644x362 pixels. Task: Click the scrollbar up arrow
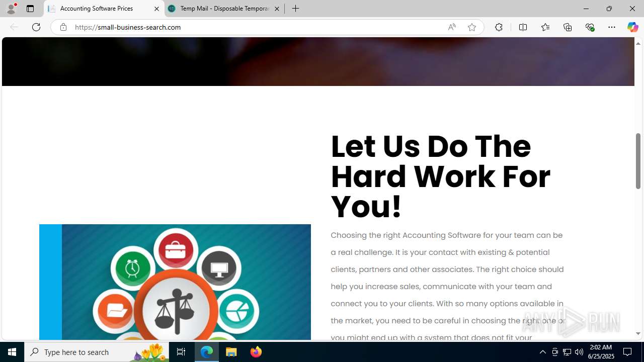click(x=638, y=43)
